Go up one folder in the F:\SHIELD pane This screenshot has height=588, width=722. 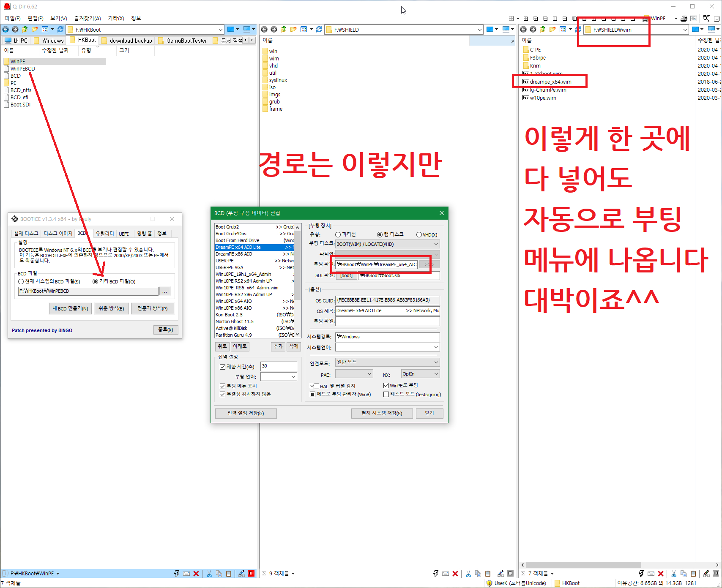283,29
